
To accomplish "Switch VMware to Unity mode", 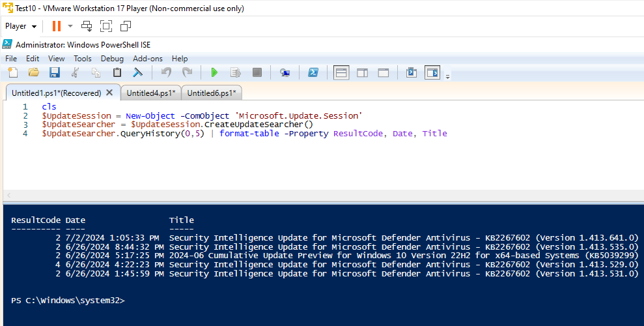I will pyautogui.click(x=126, y=26).
